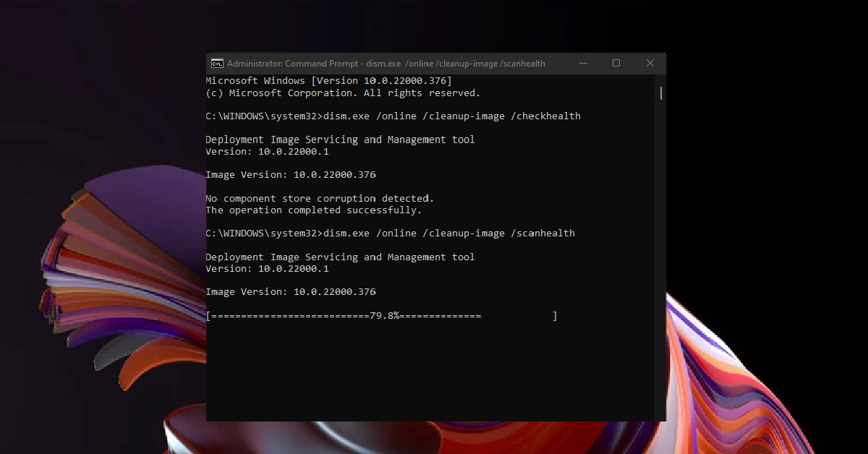Click the Microsoft Corporation copyright line
The height and width of the screenshot is (454, 868).
[x=343, y=93]
